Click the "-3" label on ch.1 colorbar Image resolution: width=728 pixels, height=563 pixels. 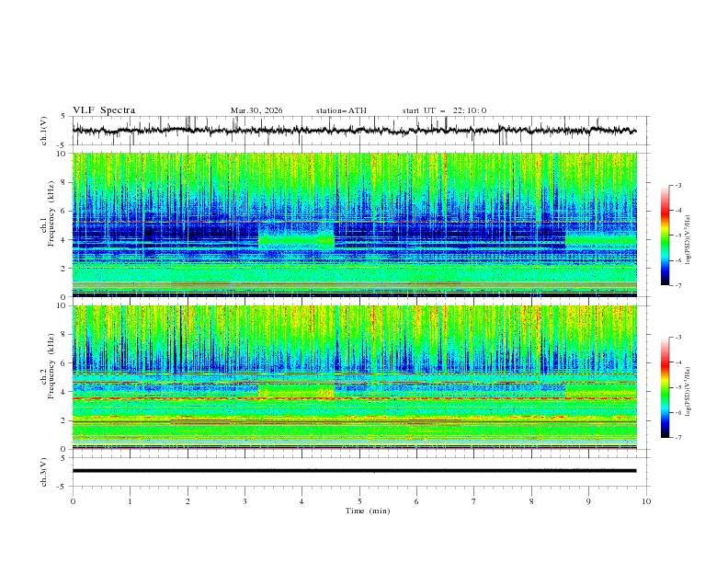click(x=677, y=185)
